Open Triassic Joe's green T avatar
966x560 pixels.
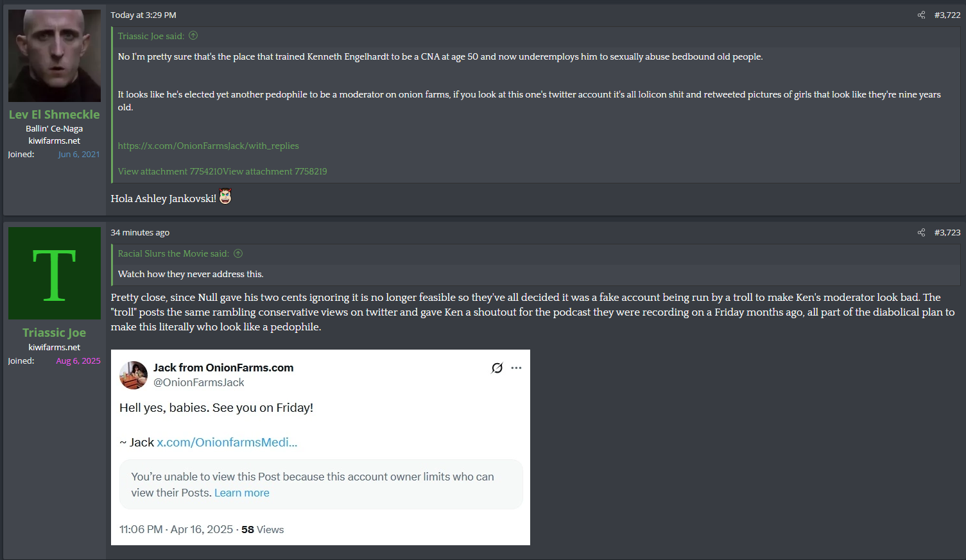tap(55, 273)
